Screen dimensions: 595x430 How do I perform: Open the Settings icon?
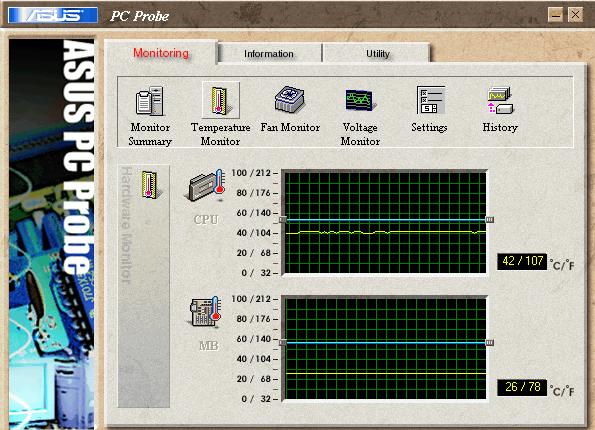[430, 100]
